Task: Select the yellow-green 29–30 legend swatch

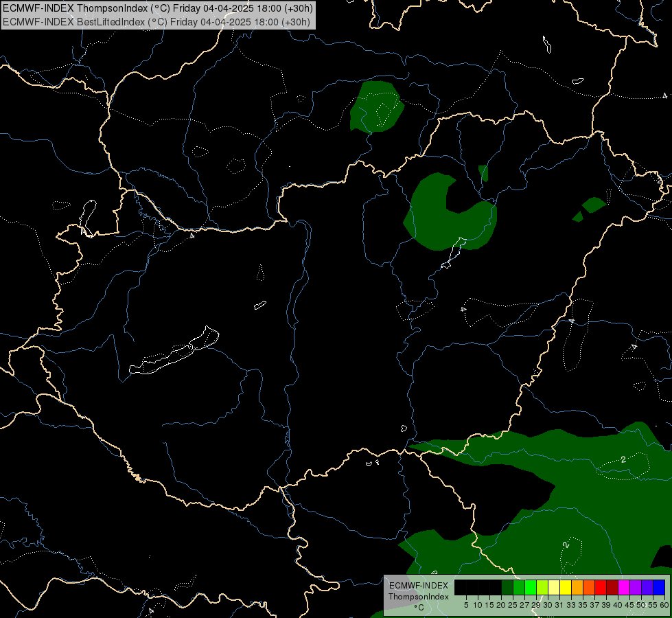Action: click(542, 587)
